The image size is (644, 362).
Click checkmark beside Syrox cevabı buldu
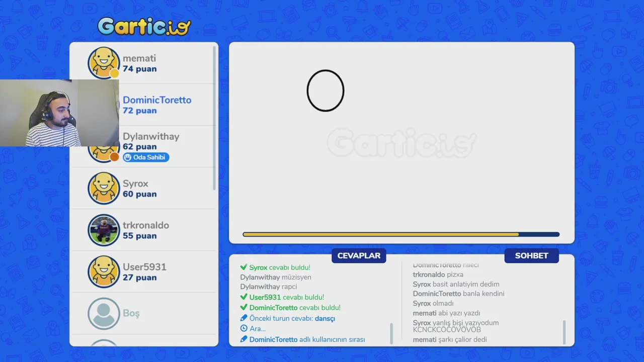click(x=244, y=267)
